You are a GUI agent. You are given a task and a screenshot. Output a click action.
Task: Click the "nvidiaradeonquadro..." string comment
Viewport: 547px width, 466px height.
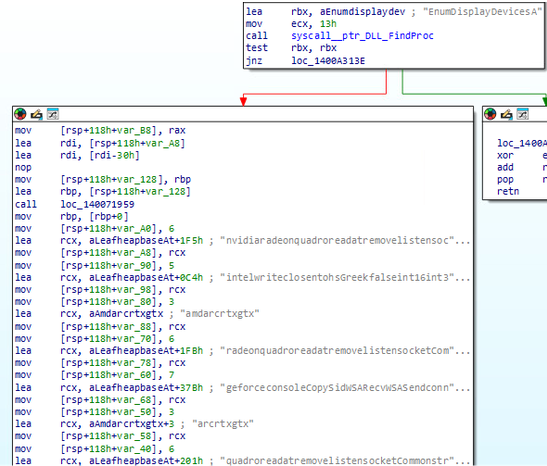coord(345,241)
